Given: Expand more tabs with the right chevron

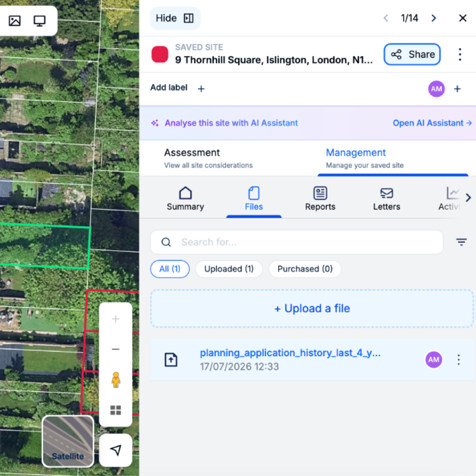Looking at the screenshot, I should point(468,197).
